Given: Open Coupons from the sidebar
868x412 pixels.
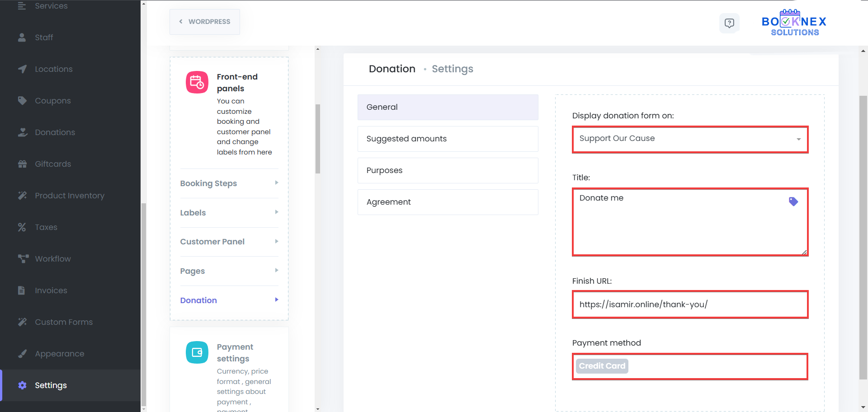Looking at the screenshot, I should point(52,101).
